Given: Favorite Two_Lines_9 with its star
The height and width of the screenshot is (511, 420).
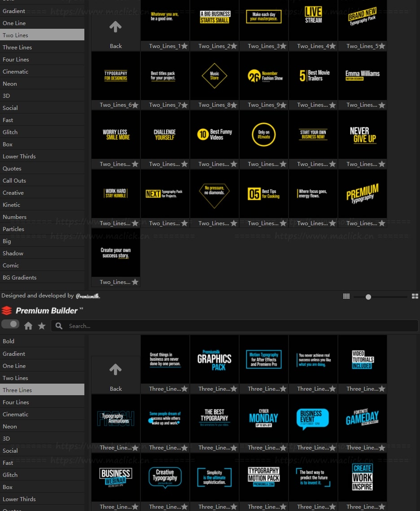Looking at the screenshot, I should tap(283, 105).
